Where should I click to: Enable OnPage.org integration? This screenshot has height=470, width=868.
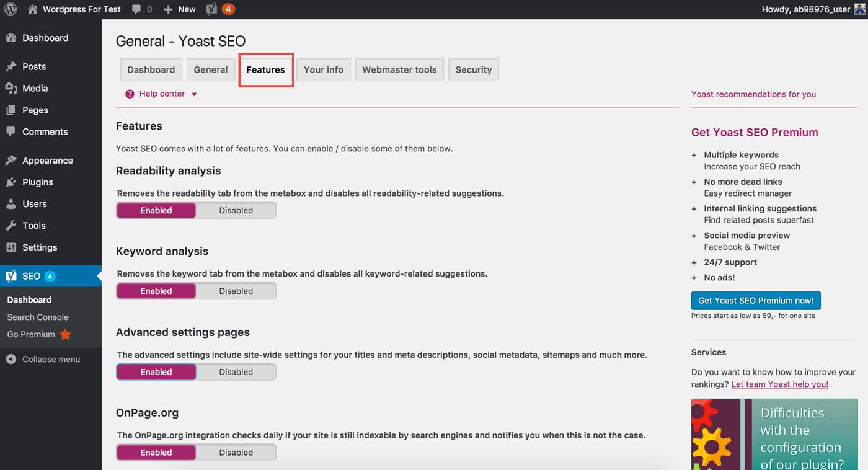coord(156,453)
